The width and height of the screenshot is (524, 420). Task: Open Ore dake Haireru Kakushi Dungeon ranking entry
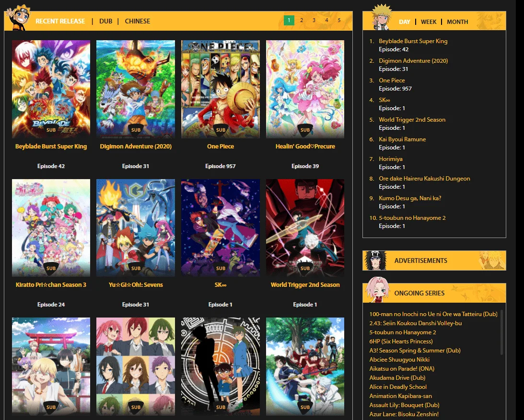click(424, 179)
